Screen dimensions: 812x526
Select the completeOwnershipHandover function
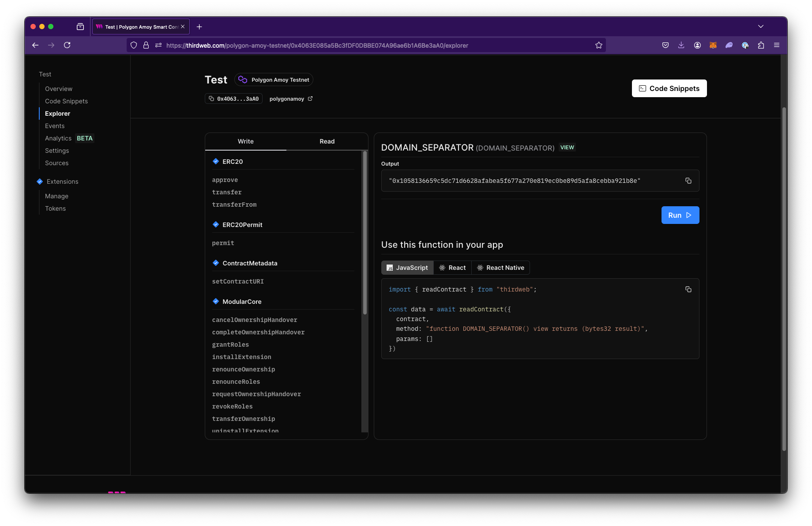(258, 332)
